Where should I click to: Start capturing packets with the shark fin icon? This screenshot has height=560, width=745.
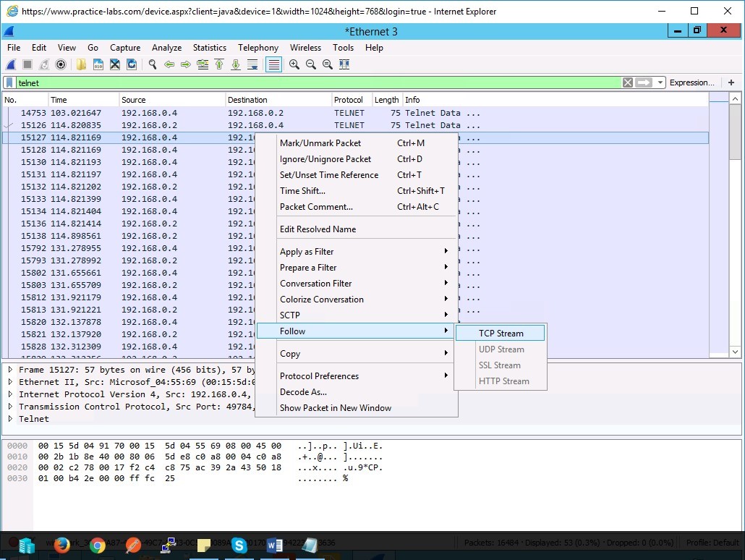pos(10,64)
